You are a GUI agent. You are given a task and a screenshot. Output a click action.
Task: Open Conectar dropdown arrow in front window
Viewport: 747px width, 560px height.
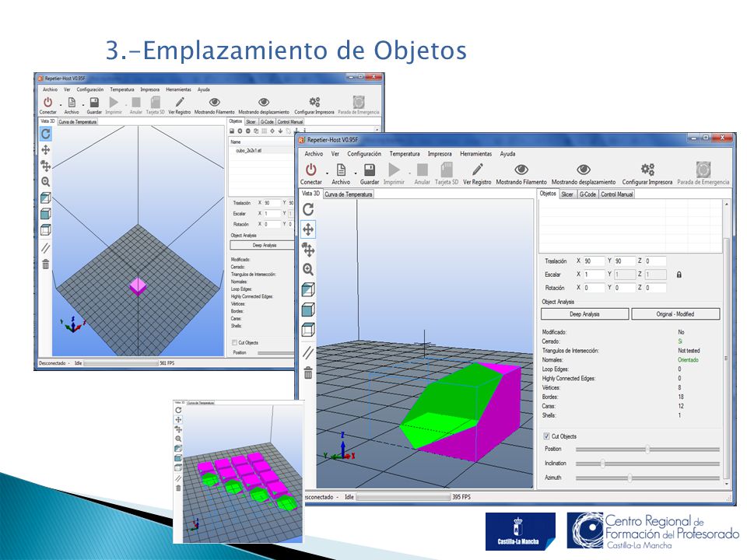coord(327,173)
